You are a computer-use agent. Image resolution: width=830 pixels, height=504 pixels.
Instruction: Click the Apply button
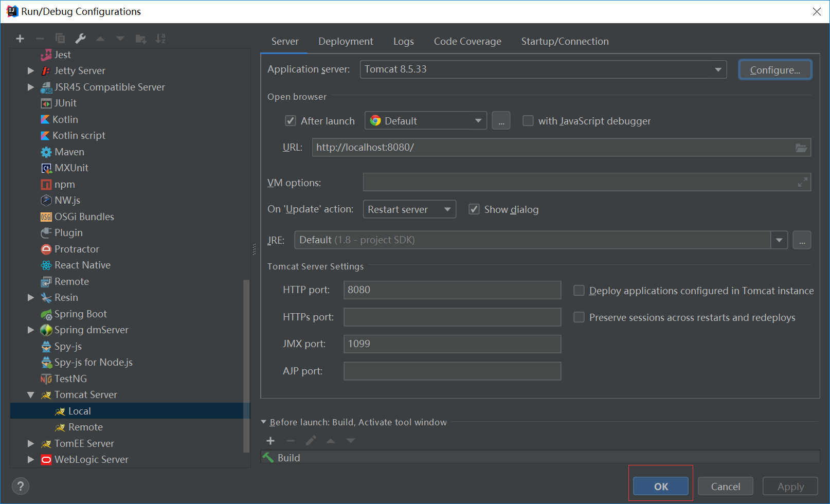click(x=790, y=487)
